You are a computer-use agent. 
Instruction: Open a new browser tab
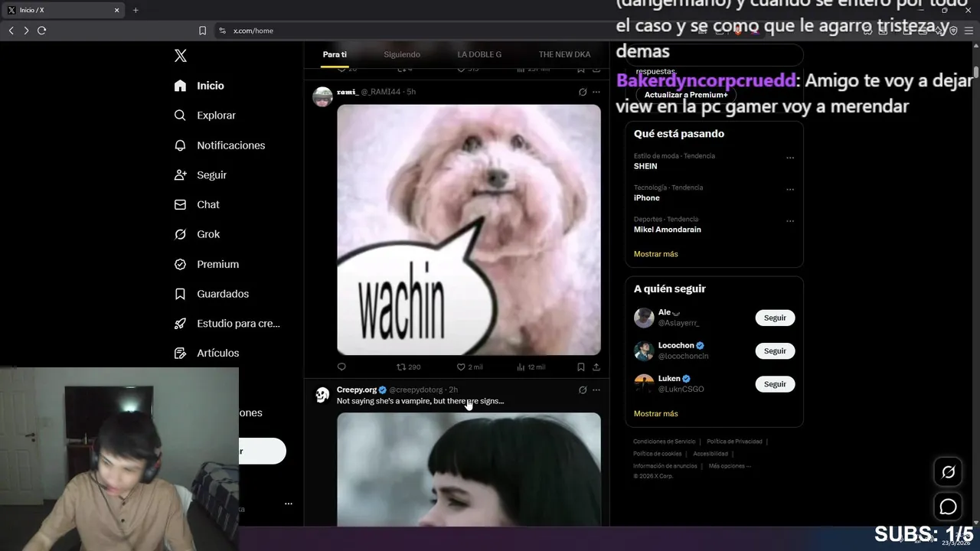[x=136, y=10]
